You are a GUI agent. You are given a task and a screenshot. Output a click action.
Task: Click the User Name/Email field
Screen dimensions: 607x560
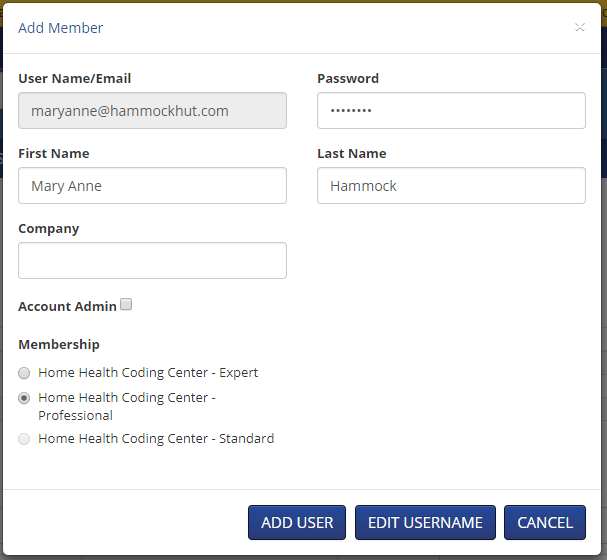coord(152,111)
